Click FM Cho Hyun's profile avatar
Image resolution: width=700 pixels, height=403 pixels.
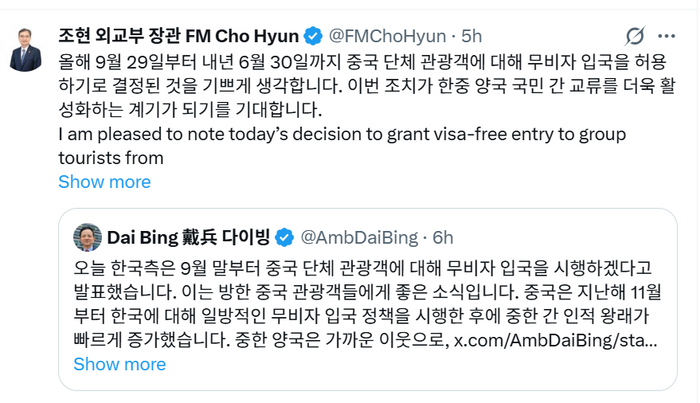tap(25, 49)
